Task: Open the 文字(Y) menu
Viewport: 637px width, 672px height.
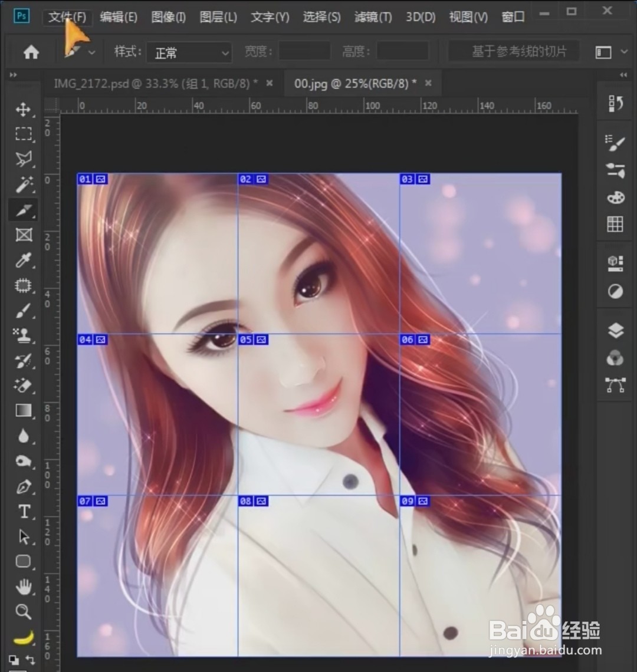Action: coord(270,17)
